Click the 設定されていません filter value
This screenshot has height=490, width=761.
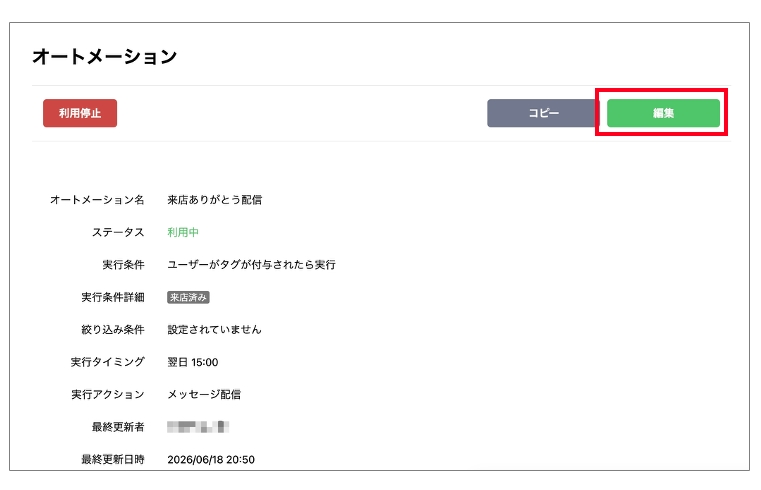coord(214,330)
